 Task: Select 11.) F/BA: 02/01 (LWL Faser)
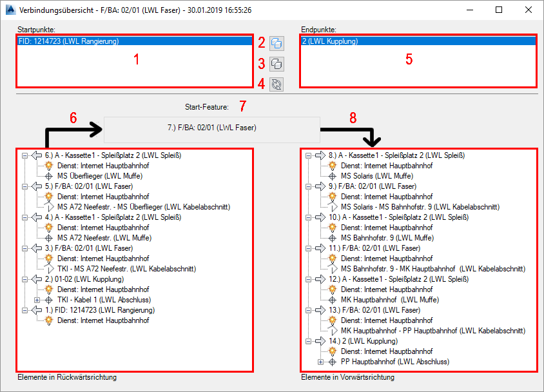(x=374, y=248)
